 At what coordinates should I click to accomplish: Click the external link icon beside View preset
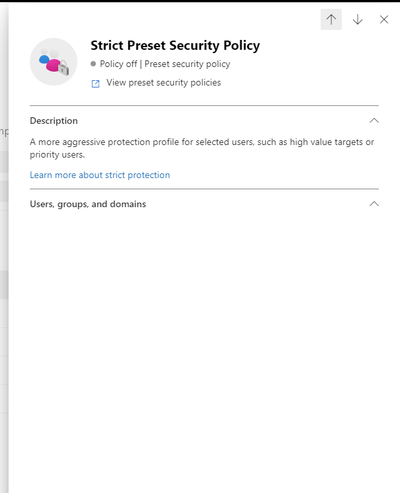(95, 84)
